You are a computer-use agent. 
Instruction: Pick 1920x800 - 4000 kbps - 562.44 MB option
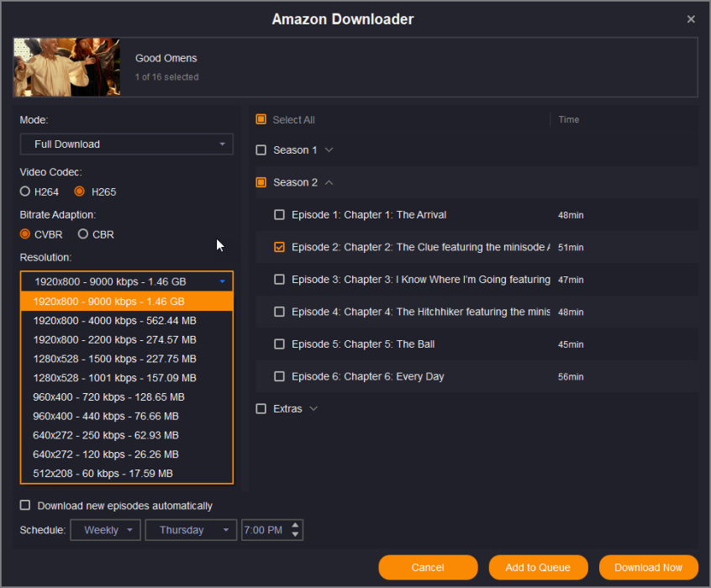127,321
